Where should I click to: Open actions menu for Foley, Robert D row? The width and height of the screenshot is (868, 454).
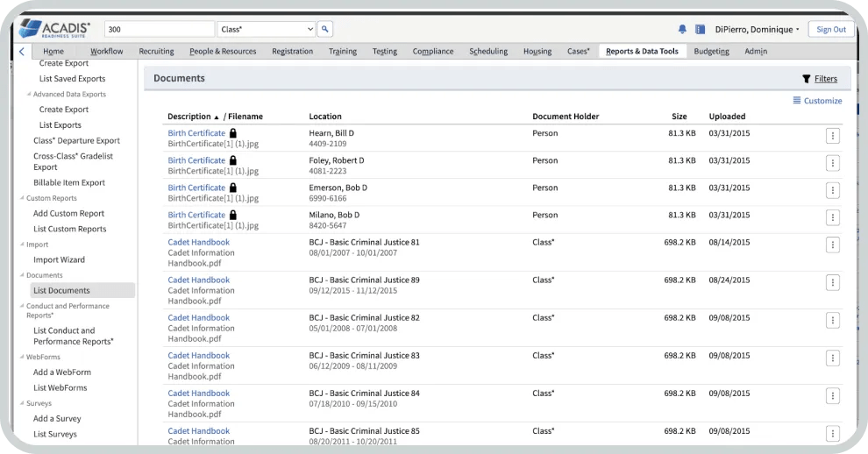(x=833, y=163)
